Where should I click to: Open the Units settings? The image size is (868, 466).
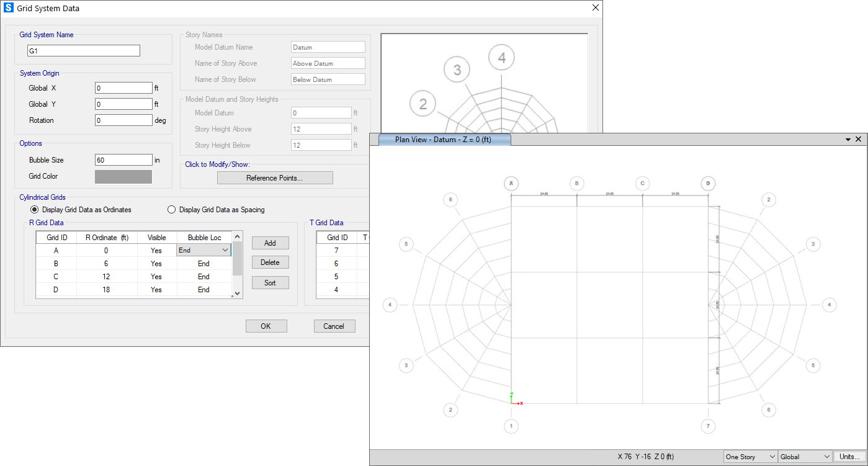(x=849, y=456)
